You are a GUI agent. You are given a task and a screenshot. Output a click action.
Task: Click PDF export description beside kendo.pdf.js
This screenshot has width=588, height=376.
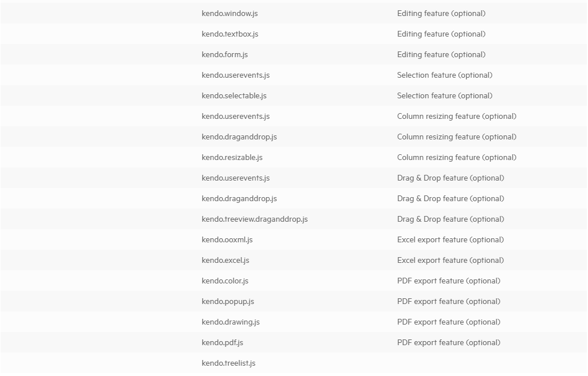(x=449, y=343)
